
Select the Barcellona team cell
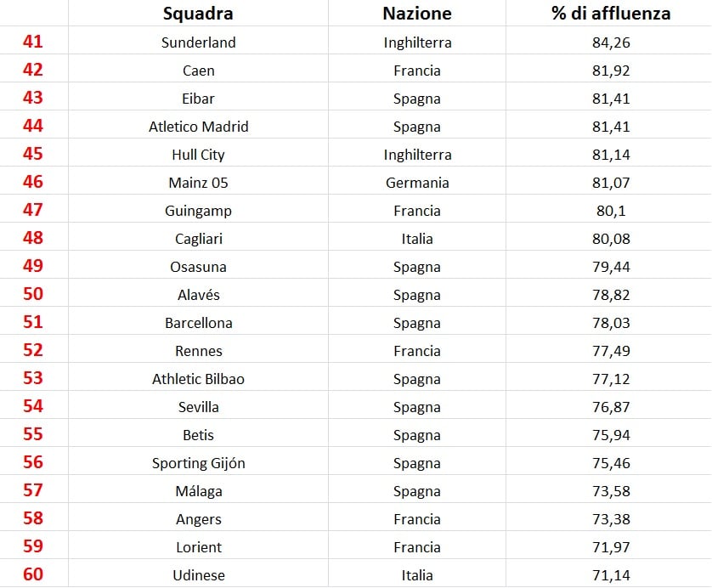(199, 323)
